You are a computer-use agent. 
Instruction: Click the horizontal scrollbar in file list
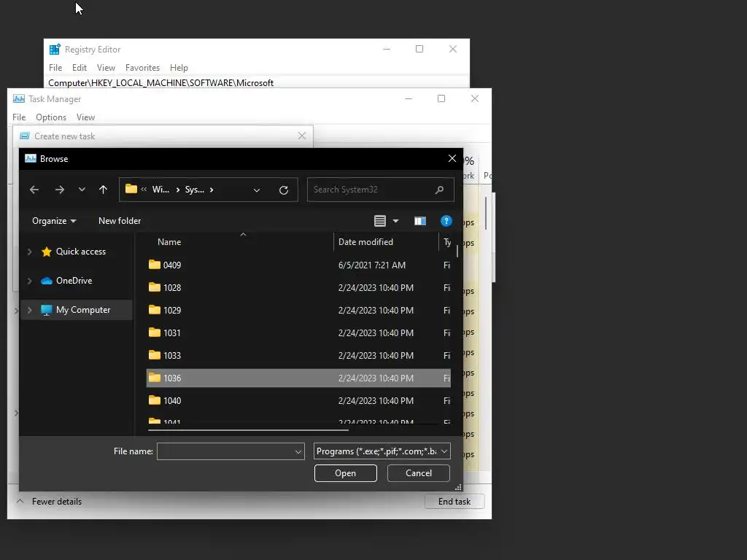pos(248,430)
